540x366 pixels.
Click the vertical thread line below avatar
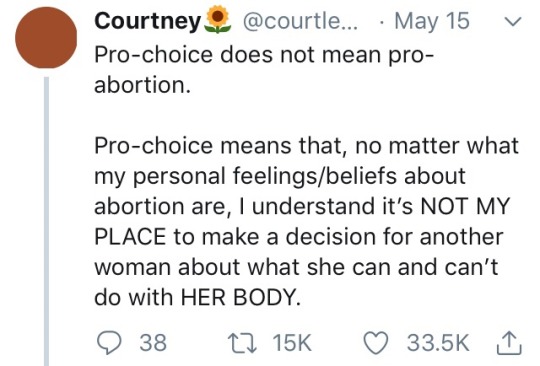click(46, 221)
